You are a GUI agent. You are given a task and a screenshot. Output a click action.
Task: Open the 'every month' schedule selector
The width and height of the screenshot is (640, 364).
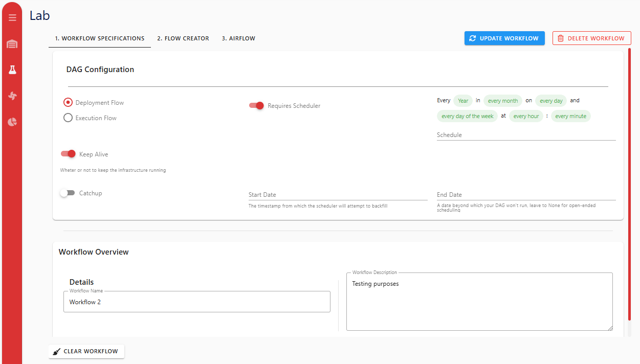[x=502, y=100]
